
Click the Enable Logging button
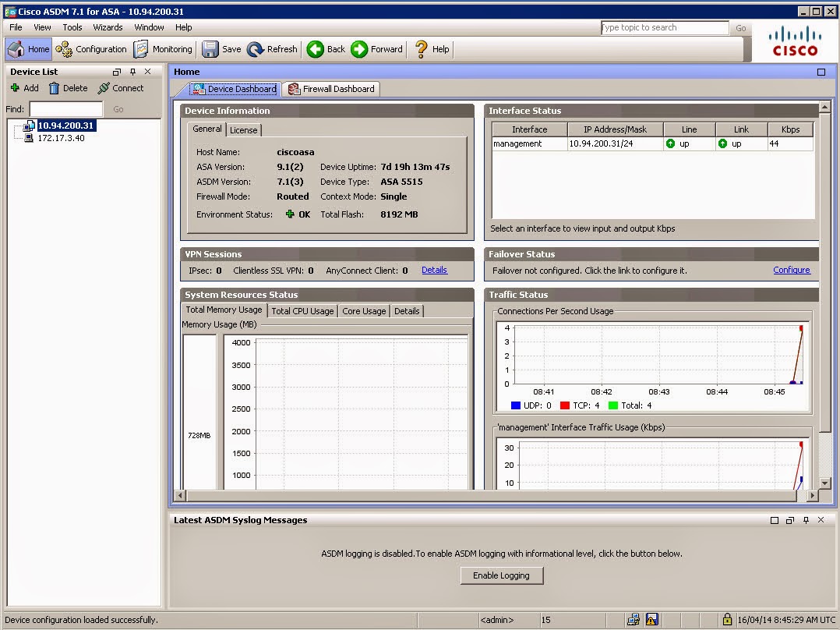[501, 575]
